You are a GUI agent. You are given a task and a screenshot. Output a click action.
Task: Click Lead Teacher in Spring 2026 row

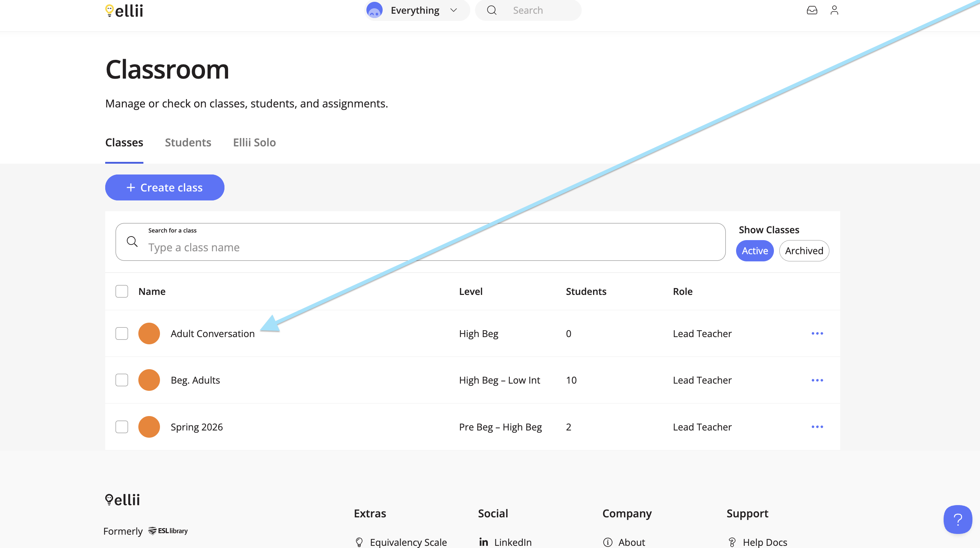coord(702,427)
